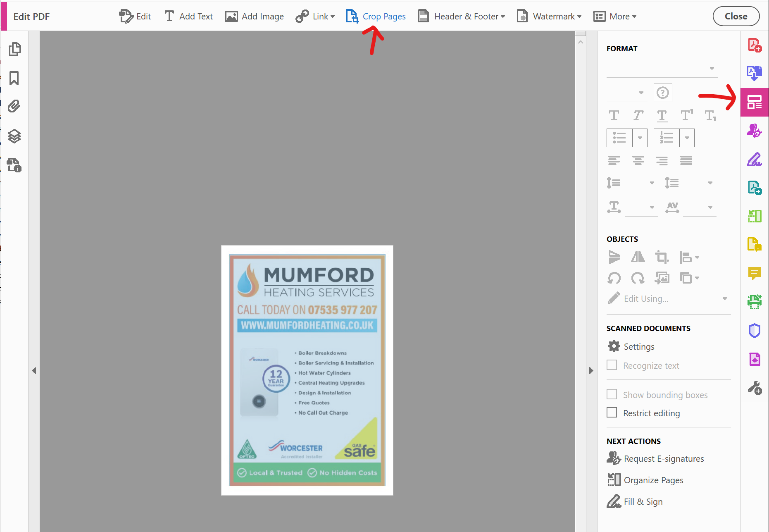Click the replace image icon

click(x=662, y=278)
